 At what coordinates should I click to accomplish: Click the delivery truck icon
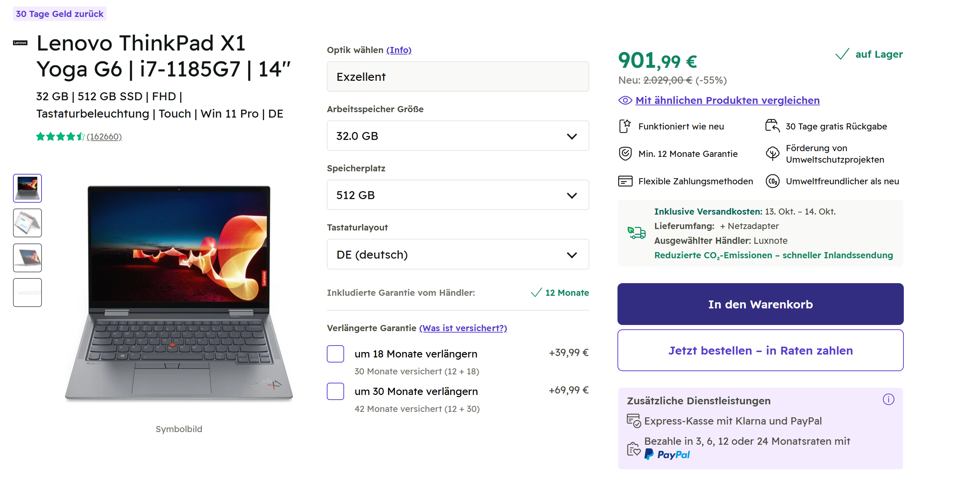tap(636, 232)
